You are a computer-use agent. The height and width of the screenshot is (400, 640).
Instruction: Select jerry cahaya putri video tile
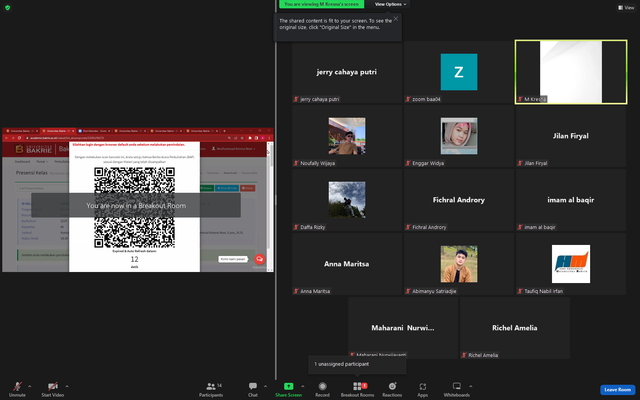[347, 72]
